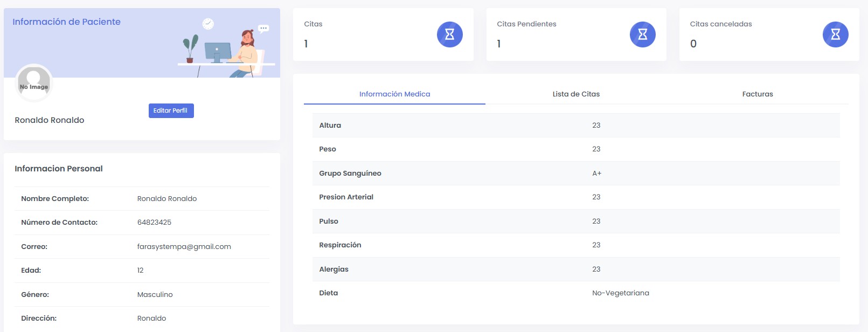
Task: Click the contact number 64823425
Action: [x=154, y=223]
